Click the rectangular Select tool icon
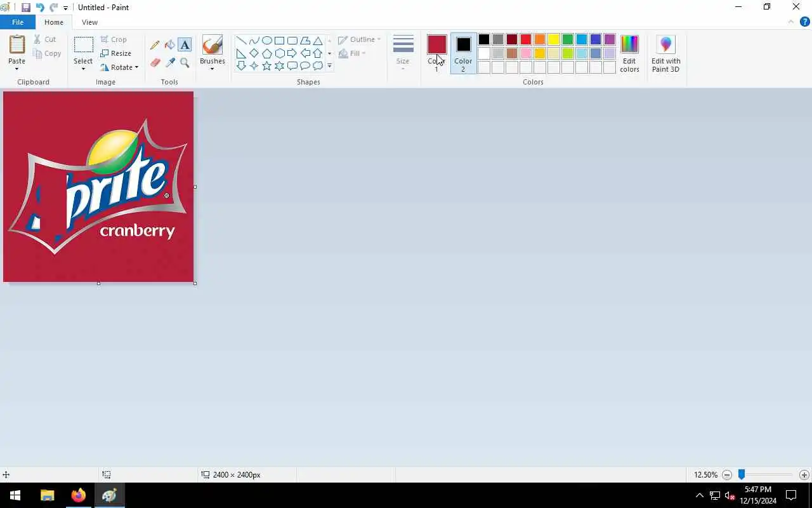 pyautogui.click(x=83, y=45)
